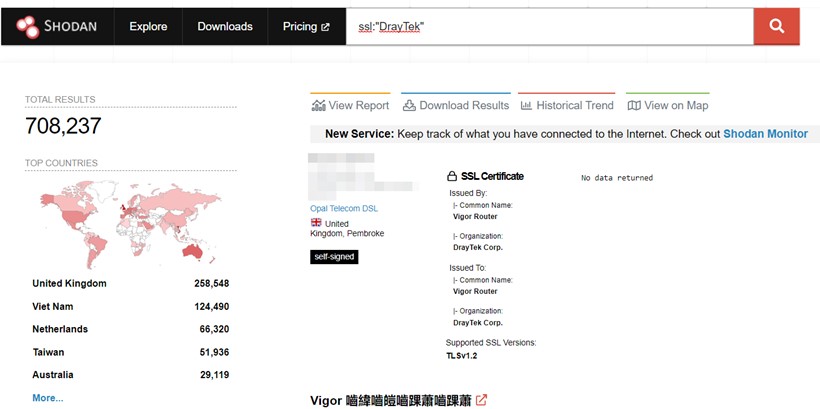Open the Shodan Monitor link

765,134
